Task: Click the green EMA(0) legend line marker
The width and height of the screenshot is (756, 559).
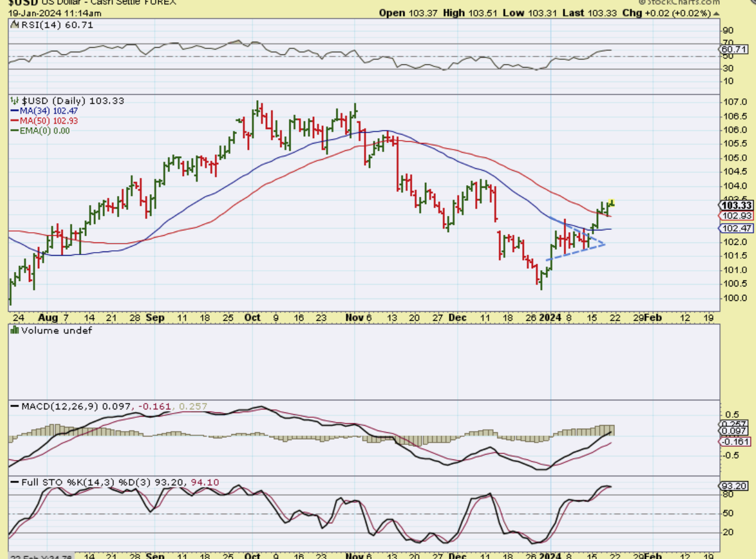Action: click(14, 130)
